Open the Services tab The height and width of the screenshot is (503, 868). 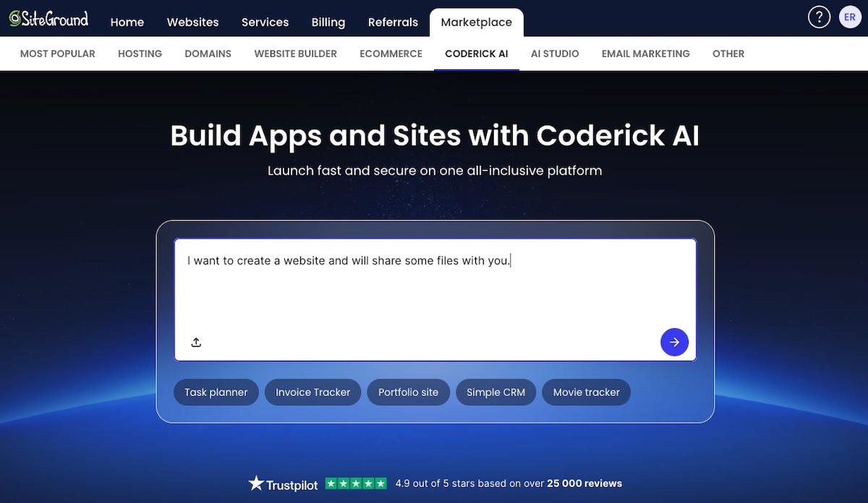tap(265, 22)
